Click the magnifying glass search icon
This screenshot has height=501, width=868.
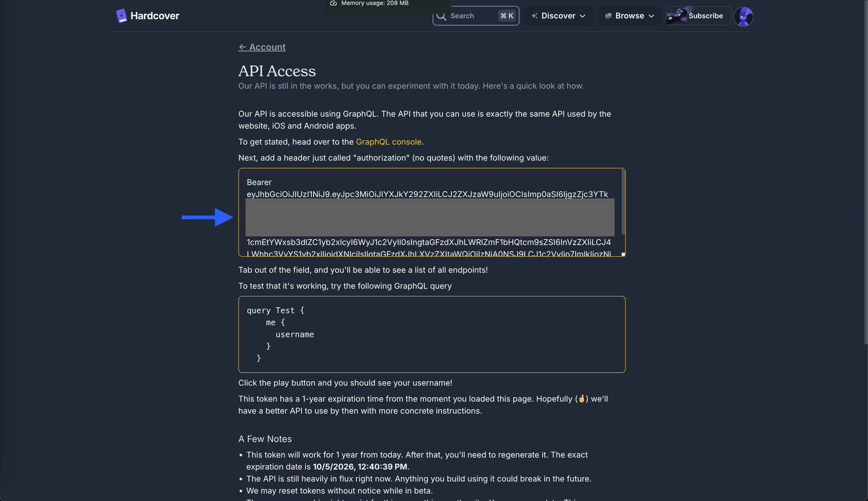[442, 16]
